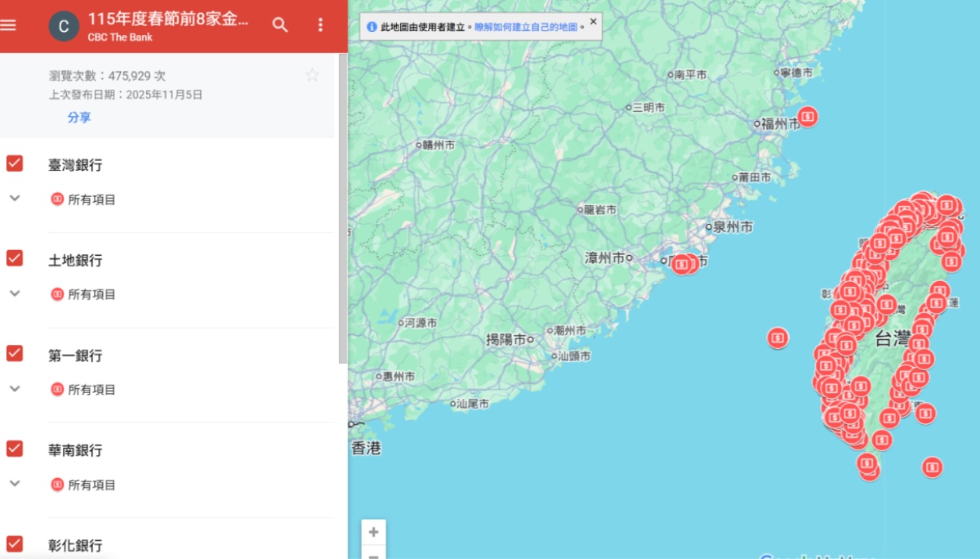The height and width of the screenshot is (559, 980).
Task: Open the 瞭解如何建立自己的地圖 link
Action: tap(526, 27)
